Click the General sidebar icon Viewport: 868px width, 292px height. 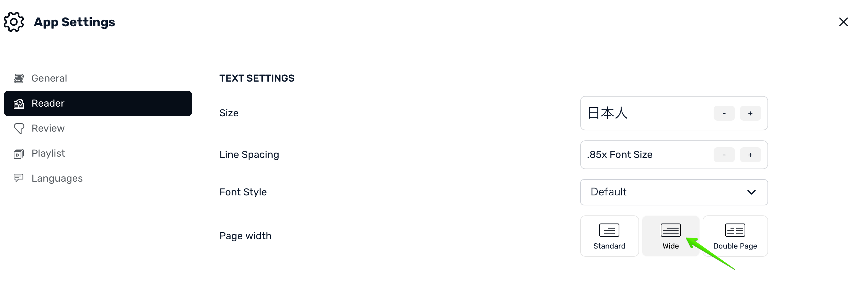click(x=19, y=78)
